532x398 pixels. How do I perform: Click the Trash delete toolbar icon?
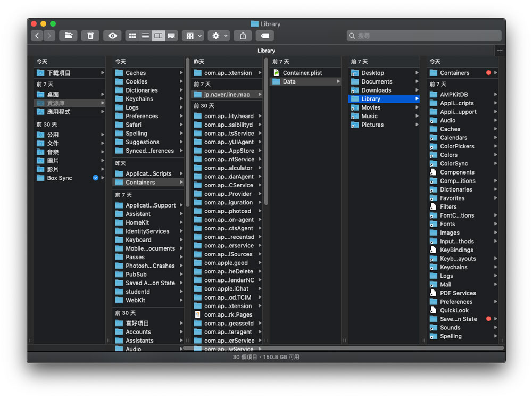[x=90, y=36]
